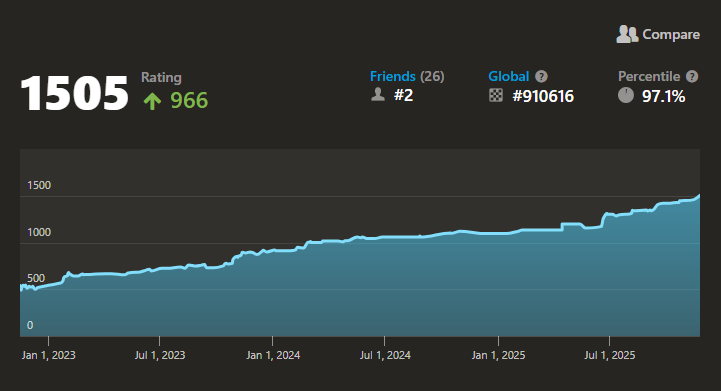This screenshot has height=391, width=721.
Task: Click the global rank #910616
Action: [x=543, y=96]
